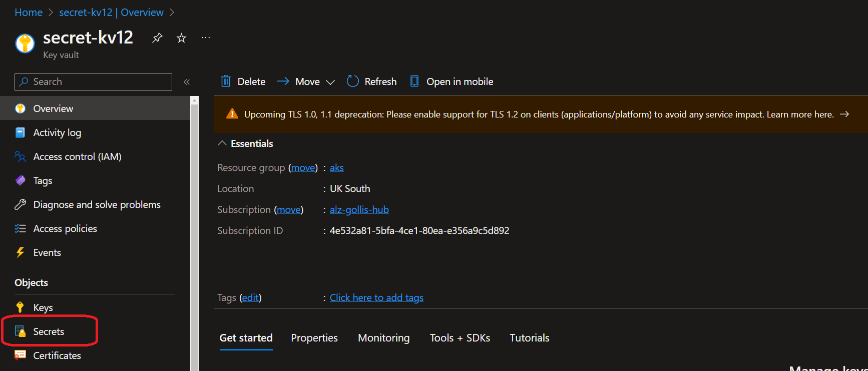Open the Keys sidebar item

pyautogui.click(x=43, y=307)
